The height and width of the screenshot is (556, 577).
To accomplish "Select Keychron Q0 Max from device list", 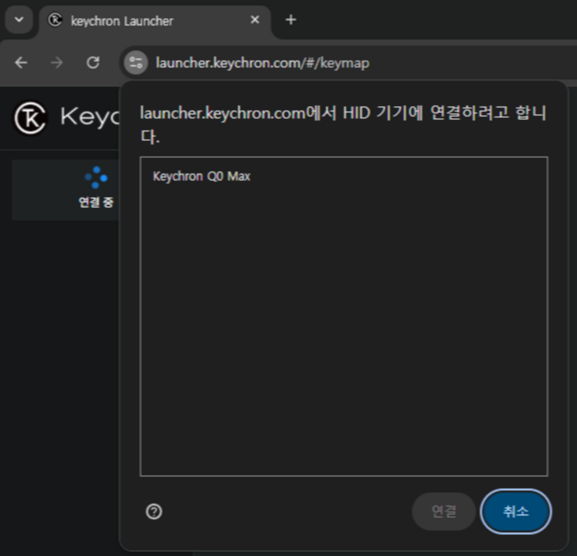I will point(201,176).
